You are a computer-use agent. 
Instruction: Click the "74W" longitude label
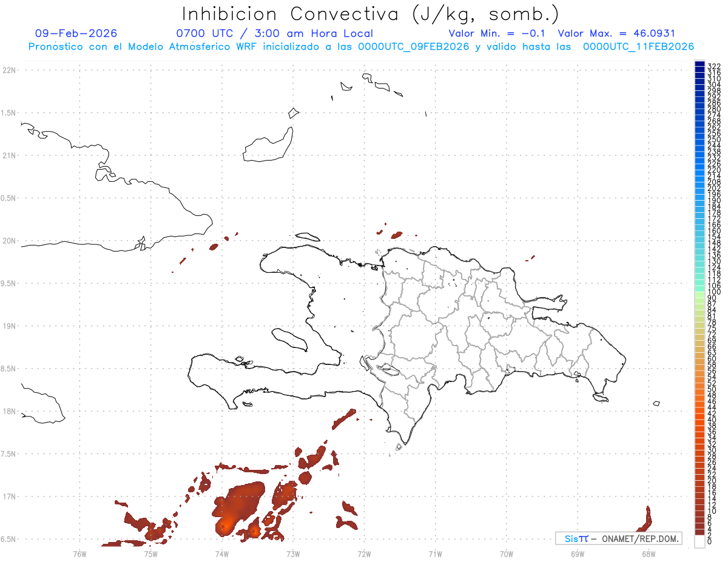(x=221, y=553)
